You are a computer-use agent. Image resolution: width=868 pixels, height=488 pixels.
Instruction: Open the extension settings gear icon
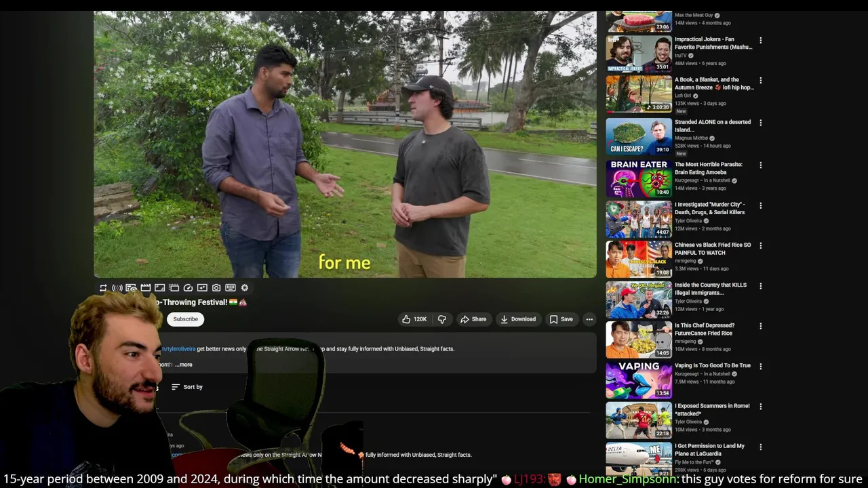click(245, 288)
